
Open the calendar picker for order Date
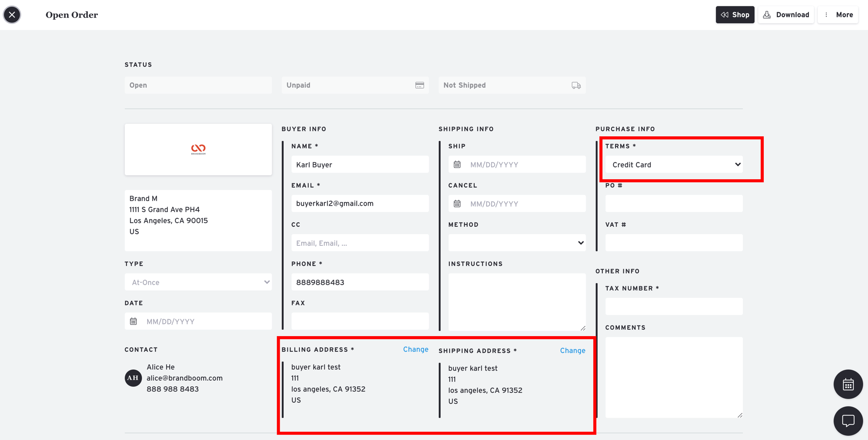click(x=133, y=321)
